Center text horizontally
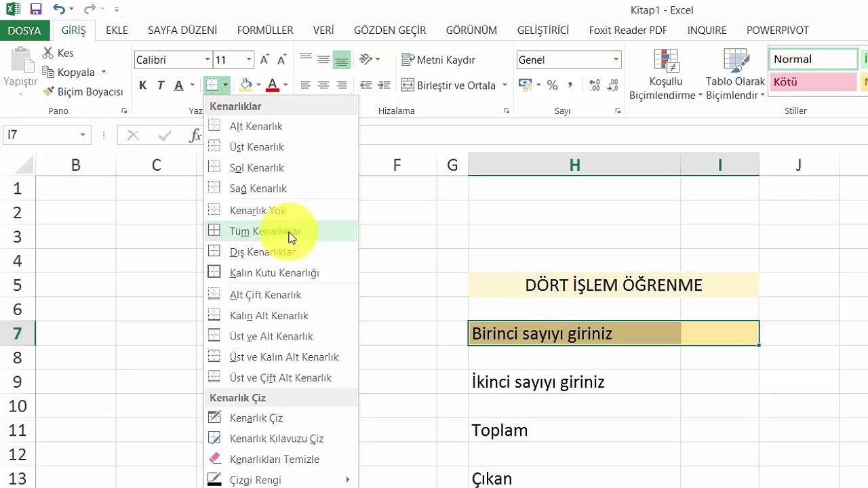This screenshot has width=868, height=488. click(x=323, y=85)
